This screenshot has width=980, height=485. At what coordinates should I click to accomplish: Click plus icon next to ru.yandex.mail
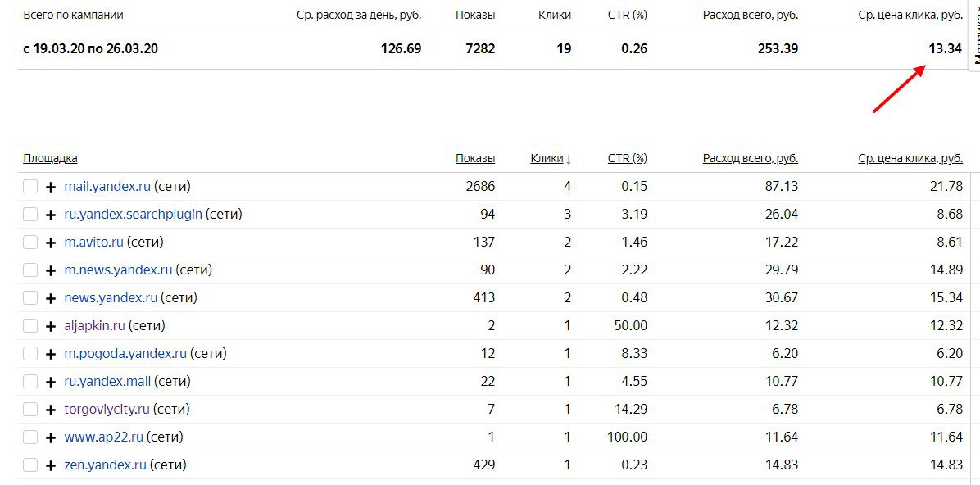(51, 382)
